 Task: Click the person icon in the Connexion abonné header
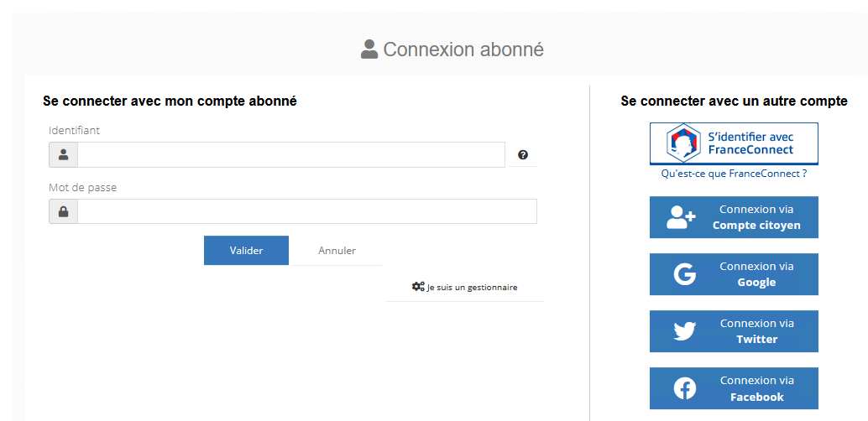coord(369,49)
